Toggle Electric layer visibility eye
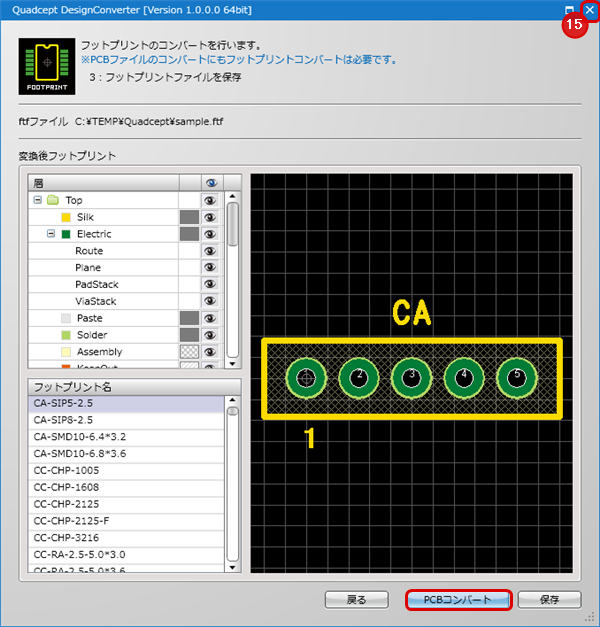This screenshot has width=600, height=627. pos(210,234)
